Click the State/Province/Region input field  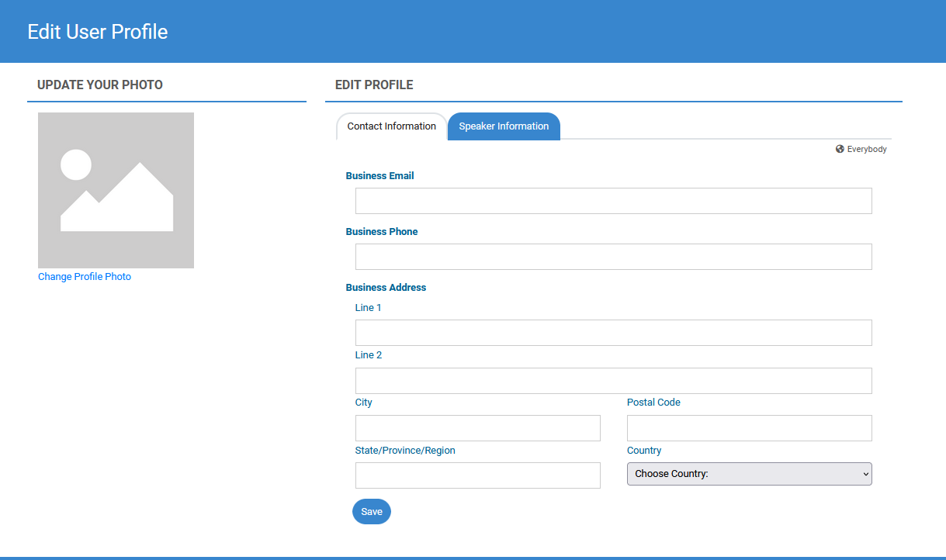(477, 475)
